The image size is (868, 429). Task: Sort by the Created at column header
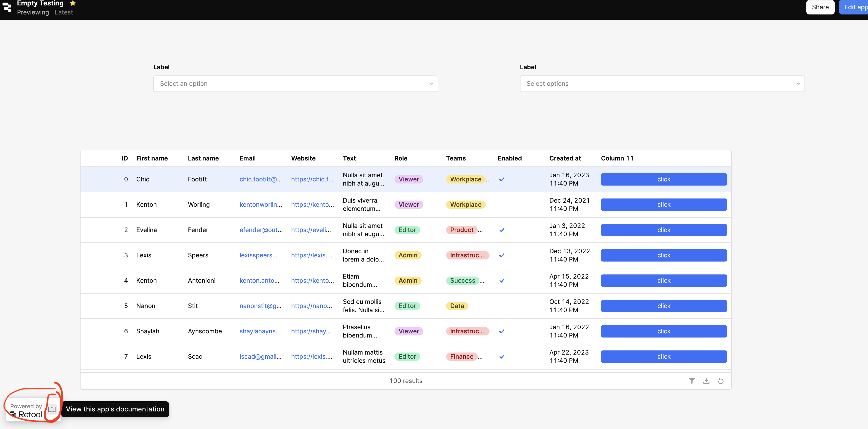point(565,158)
